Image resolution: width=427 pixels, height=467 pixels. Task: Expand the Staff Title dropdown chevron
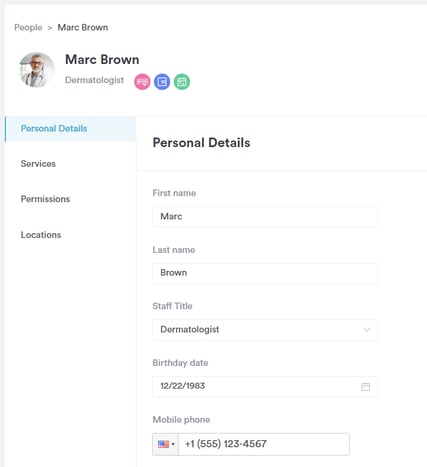pyautogui.click(x=367, y=330)
